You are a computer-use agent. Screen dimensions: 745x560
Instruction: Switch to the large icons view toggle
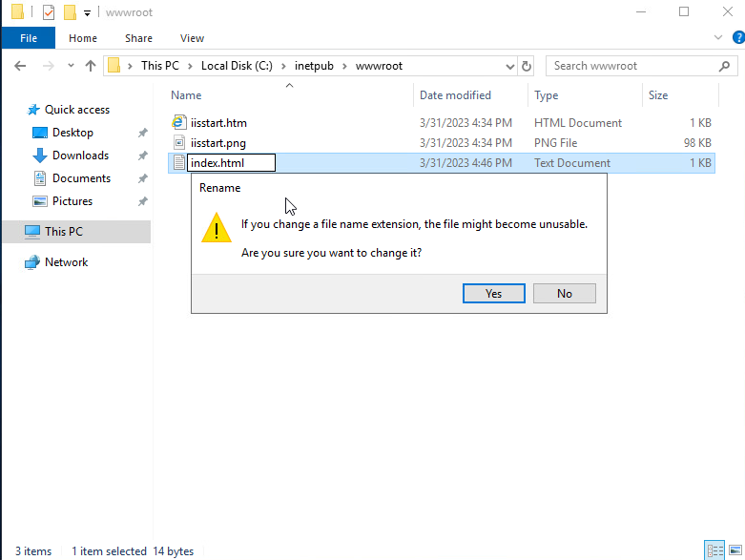[735, 550]
